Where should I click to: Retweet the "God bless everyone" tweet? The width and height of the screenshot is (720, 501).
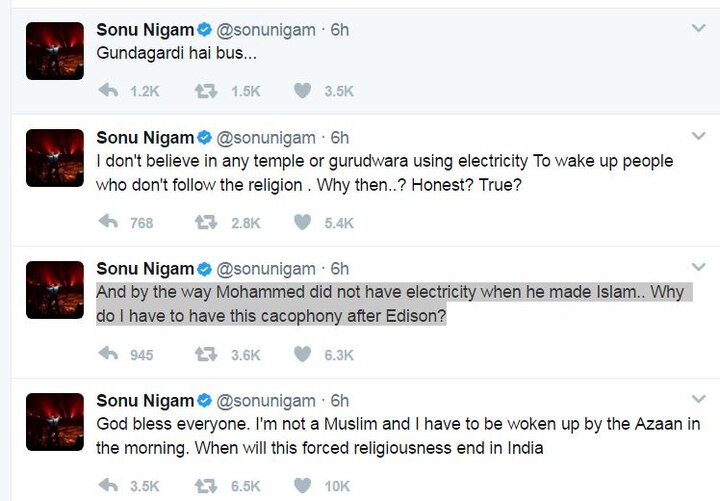pos(207,486)
